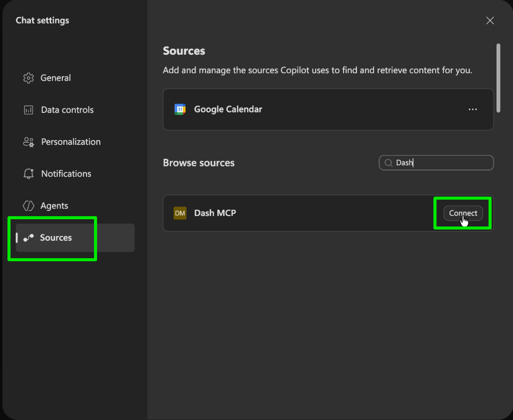Click the Agents code icon

(x=28, y=206)
